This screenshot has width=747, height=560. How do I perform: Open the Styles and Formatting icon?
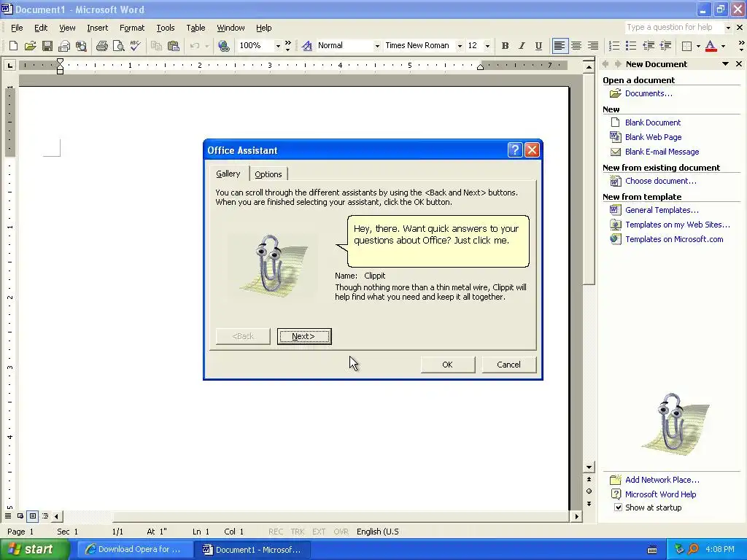(307, 46)
